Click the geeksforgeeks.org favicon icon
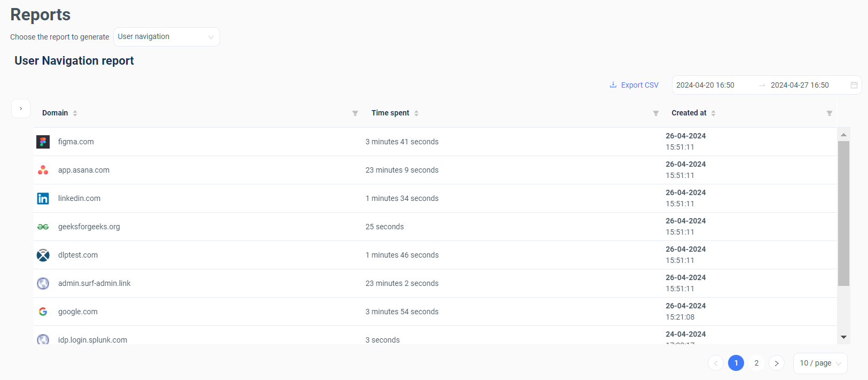868x380 pixels. pyautogui.click(x=43, y=227)
